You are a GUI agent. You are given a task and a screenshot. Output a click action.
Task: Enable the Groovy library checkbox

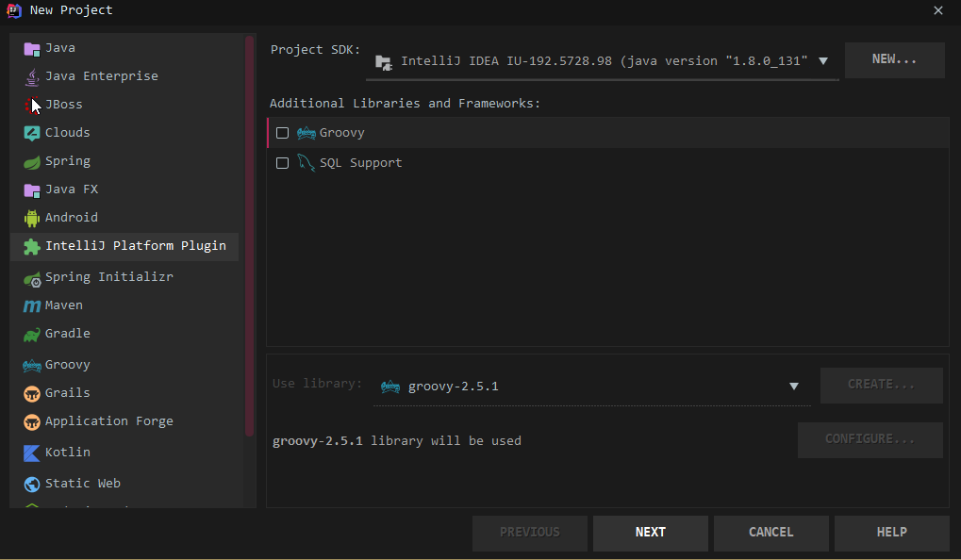click(282, 133)
